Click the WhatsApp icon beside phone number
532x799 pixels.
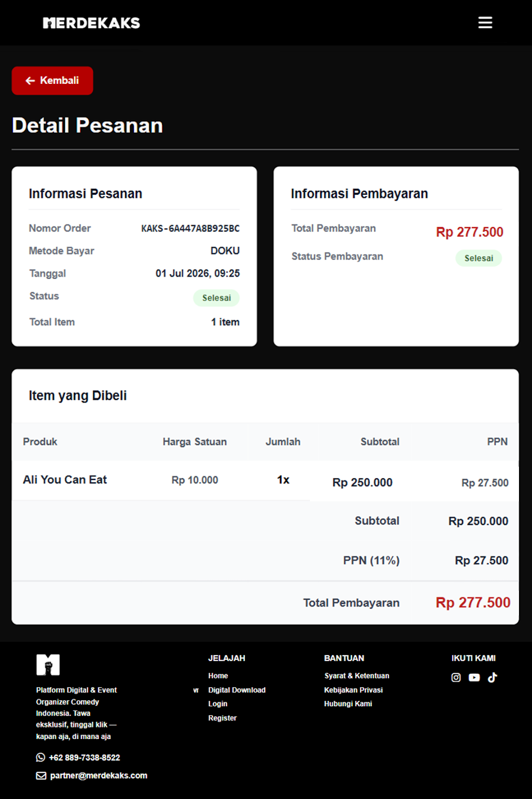(x=40, y=758)
